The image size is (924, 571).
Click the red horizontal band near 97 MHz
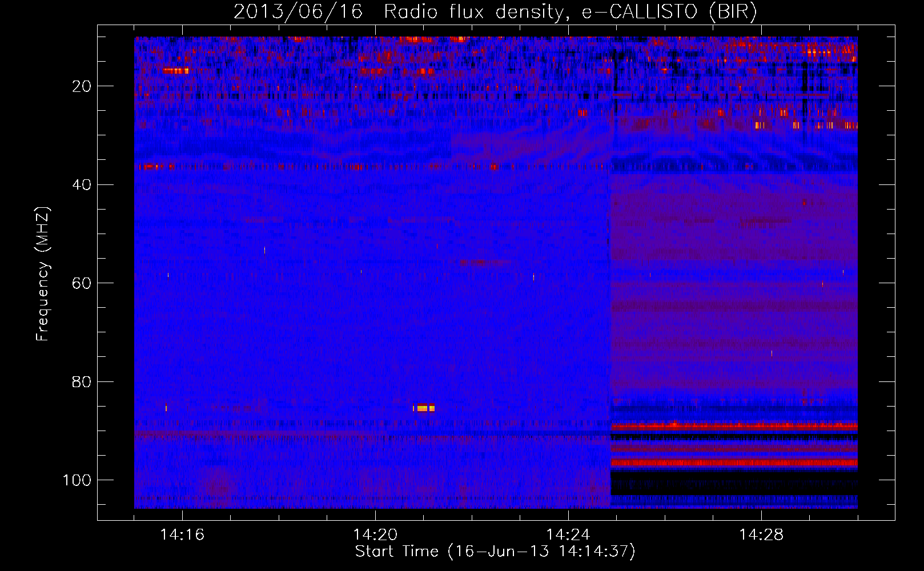pos(734,463)
